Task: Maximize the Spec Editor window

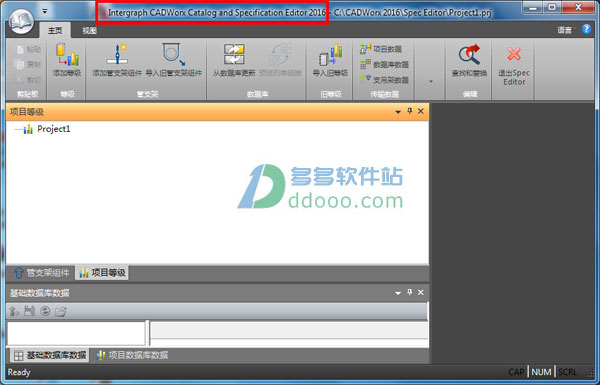Action: 552,7
